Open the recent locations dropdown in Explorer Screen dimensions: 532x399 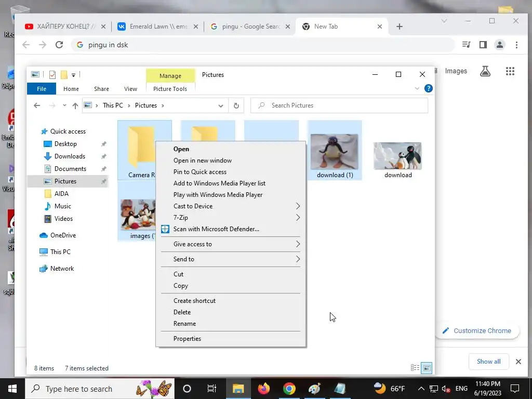(x=64, y=105)
